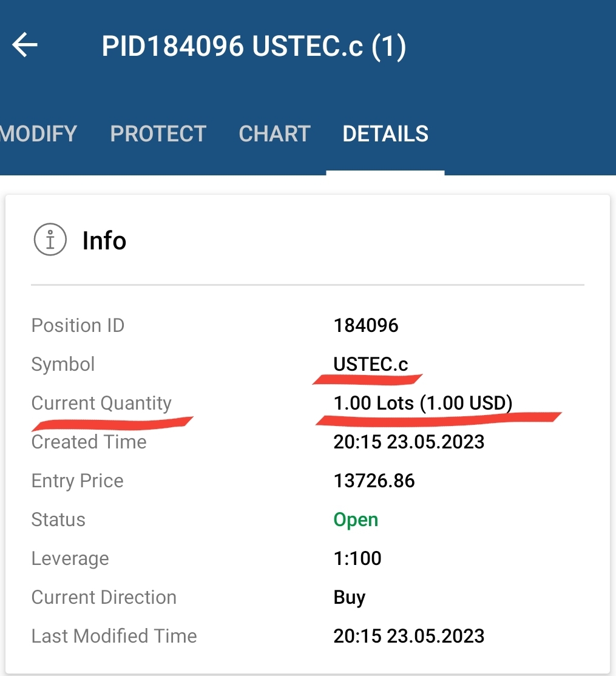Screen dimensions: 616x676
Task: Open the PROTECT tab
Action: 158,134
